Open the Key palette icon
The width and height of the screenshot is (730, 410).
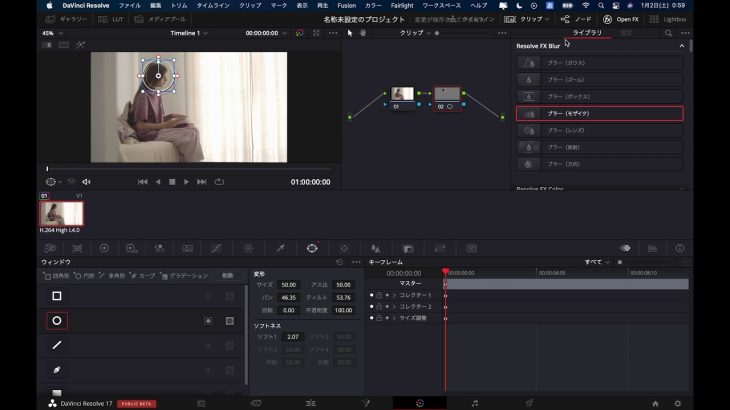pos(408,249)
